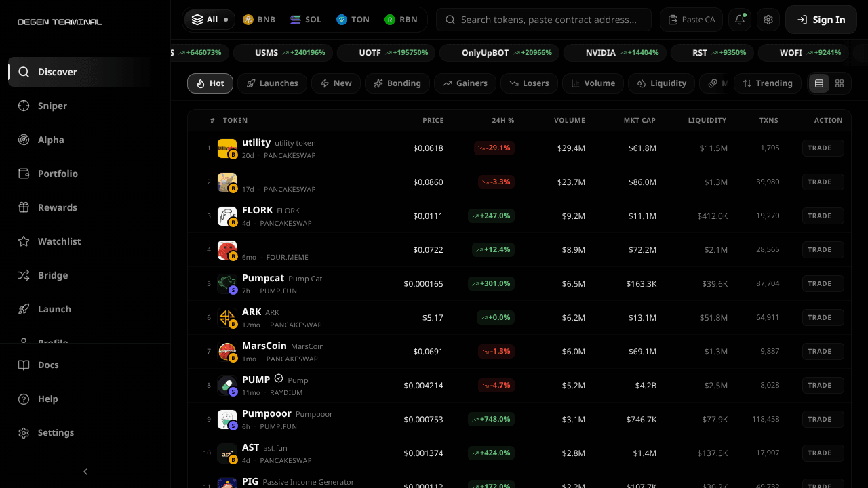Open Launch rocket page in sidebar
The image size is (868, 488).
coord(80,309)
